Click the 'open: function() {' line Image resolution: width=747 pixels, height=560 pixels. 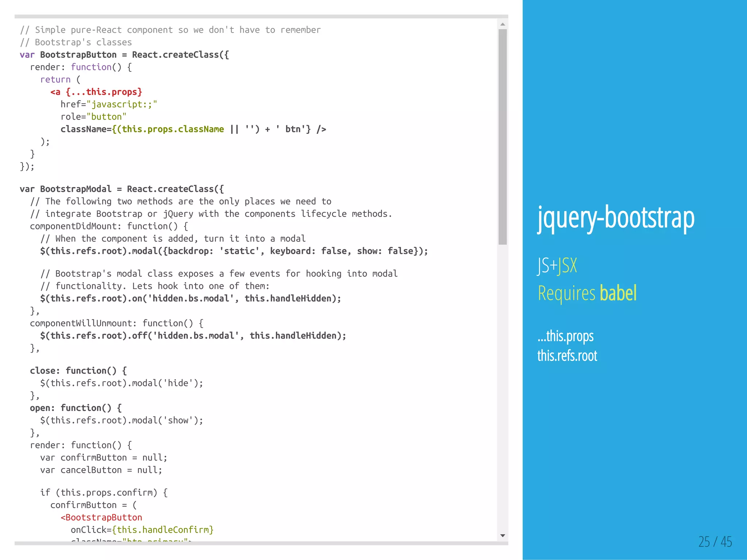76,408
